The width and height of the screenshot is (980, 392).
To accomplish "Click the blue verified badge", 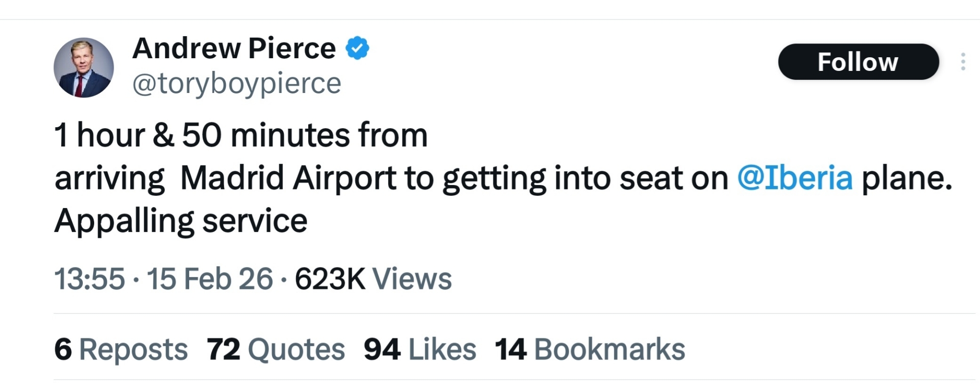I will (357, 48).
